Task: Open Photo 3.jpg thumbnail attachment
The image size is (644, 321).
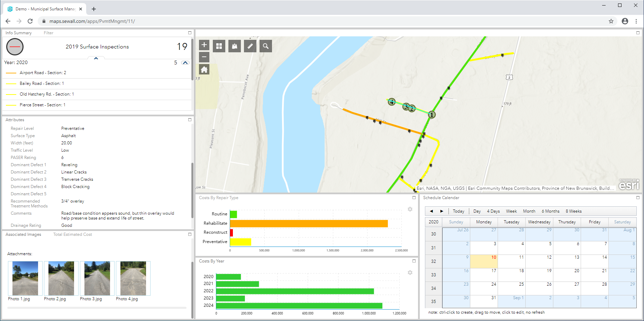Action: click(x=97, y=278)
